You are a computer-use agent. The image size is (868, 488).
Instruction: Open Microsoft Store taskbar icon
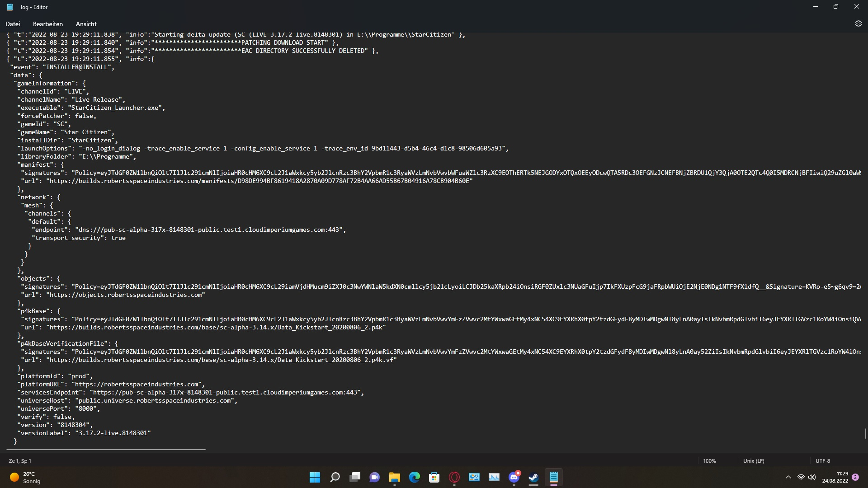point(434,477)
